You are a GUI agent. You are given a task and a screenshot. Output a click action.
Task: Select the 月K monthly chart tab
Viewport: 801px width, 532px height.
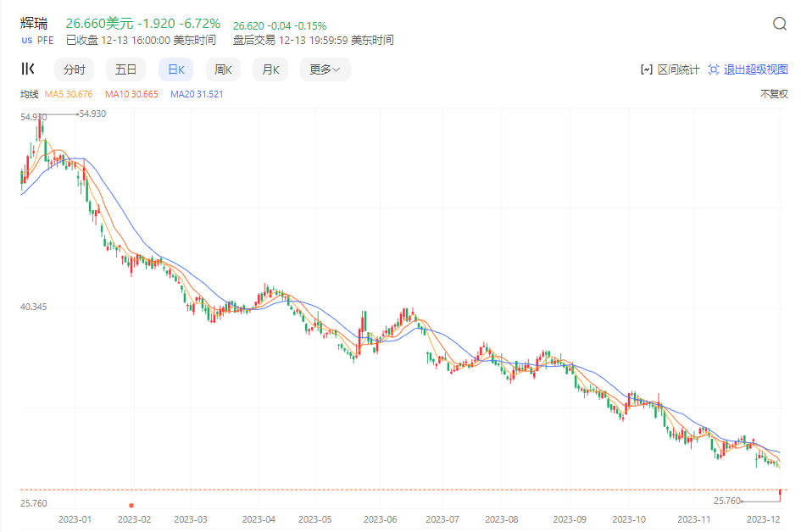271,70
